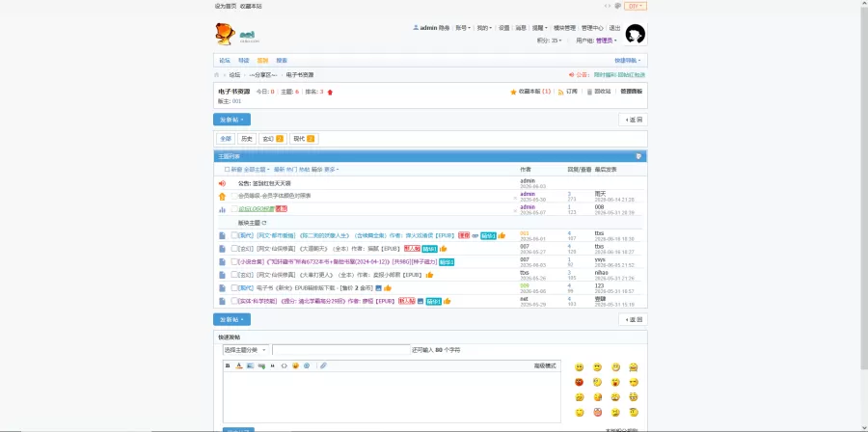Screen dimensions: 868x432
Task: Click the orange pin arrow of 会员等级 thread
Action: (222, 196)
